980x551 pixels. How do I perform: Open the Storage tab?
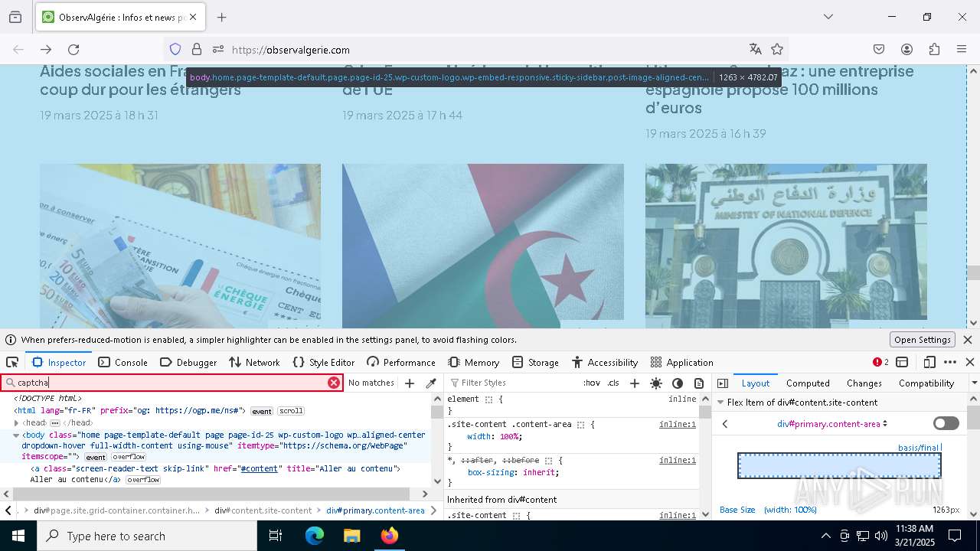point(535,362)
